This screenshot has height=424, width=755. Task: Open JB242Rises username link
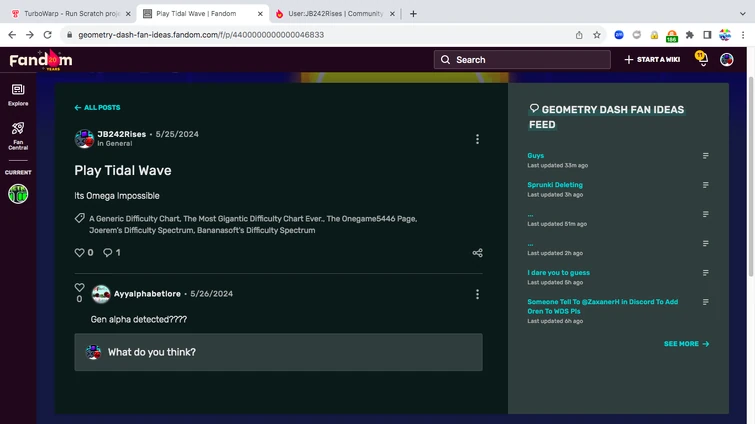click(x=121, y=134)
